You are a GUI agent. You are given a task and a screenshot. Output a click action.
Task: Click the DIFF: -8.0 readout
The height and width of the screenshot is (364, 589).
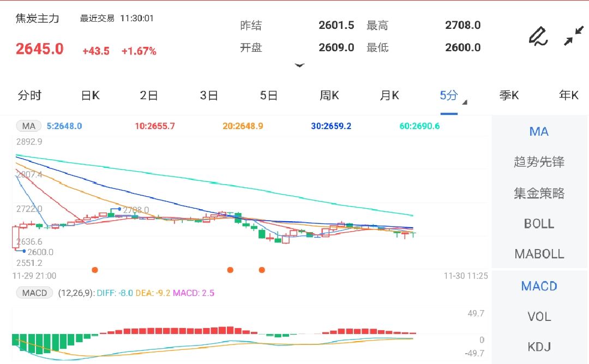(115, 293)
